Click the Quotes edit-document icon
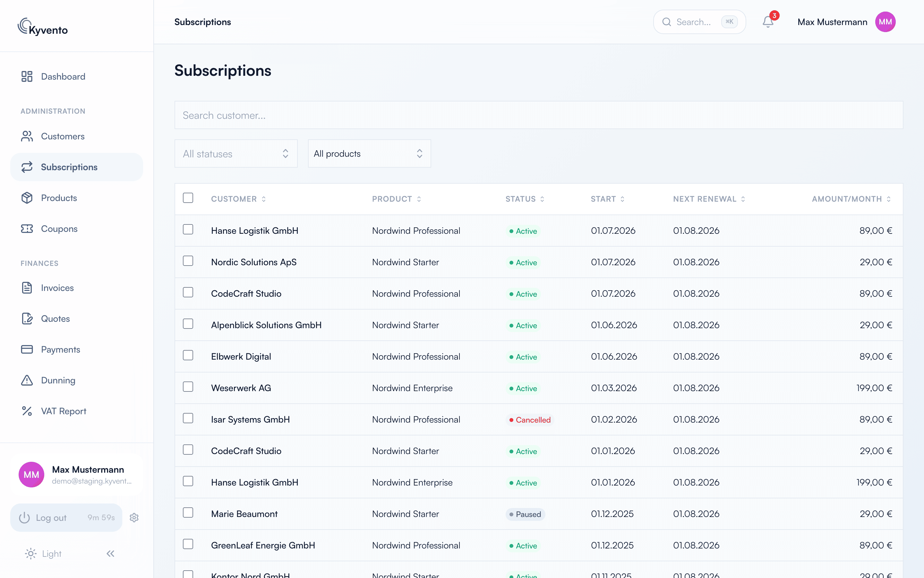The image size is (924, 578). click(27, 319)
